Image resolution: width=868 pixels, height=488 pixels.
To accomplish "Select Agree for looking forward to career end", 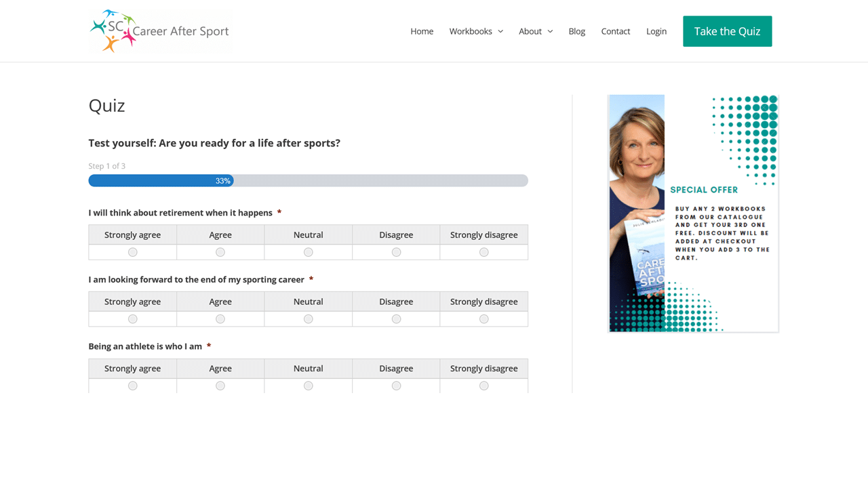I will point(220,319).
